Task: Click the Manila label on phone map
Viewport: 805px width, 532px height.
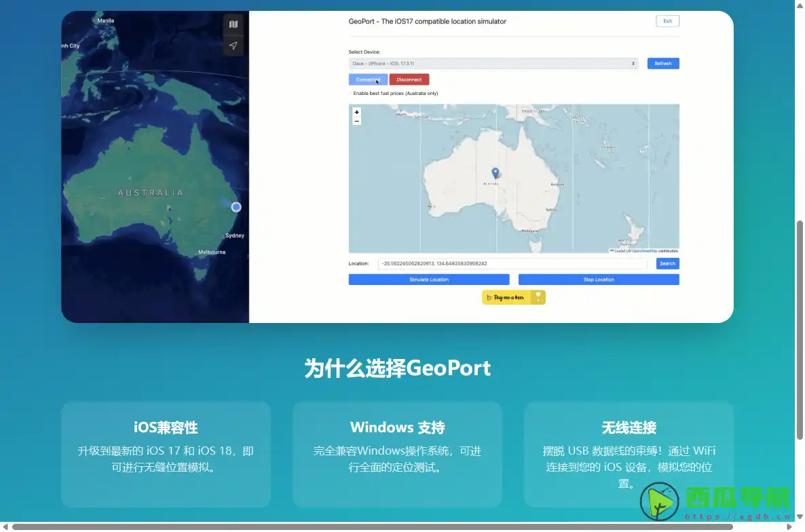Action: [106, 20]
